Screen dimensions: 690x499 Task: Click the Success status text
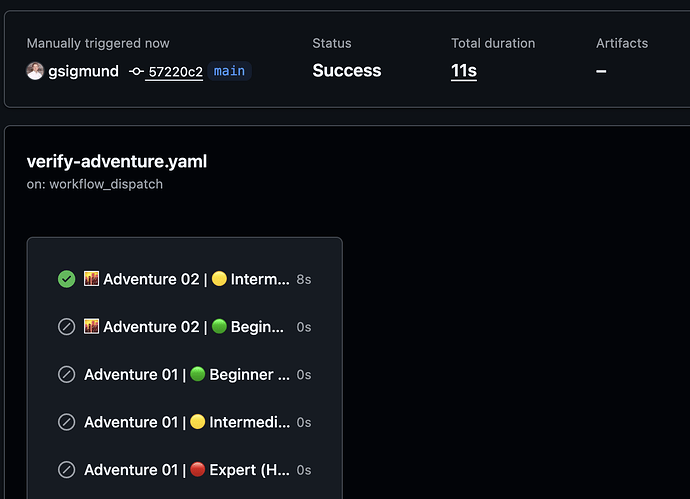click(347, 71)
